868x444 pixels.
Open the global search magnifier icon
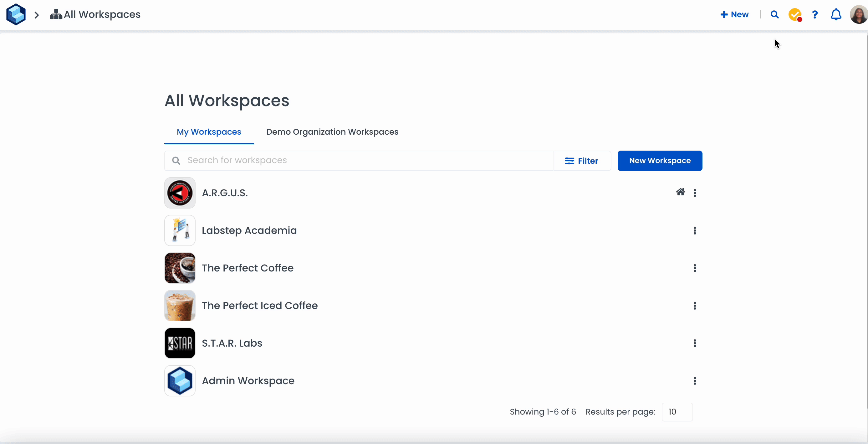[x=774, y=14]
